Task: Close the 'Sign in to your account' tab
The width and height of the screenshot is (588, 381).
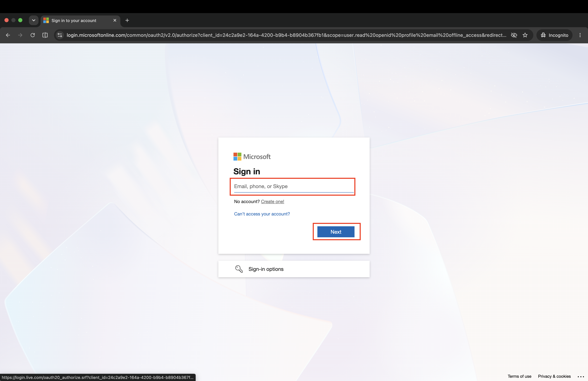Action: pos(115,20)
